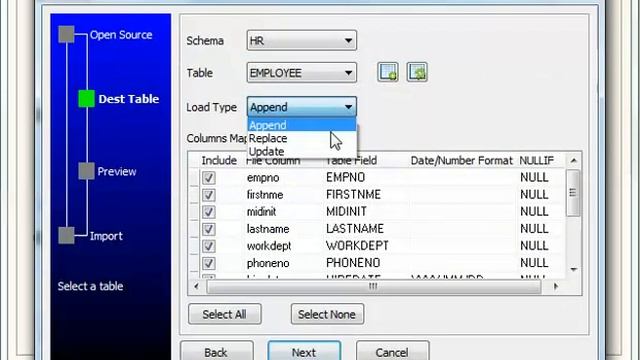Choose Replace in the Load Type list
The width and height of the screenshot is (640, 360).
[302, 138]
